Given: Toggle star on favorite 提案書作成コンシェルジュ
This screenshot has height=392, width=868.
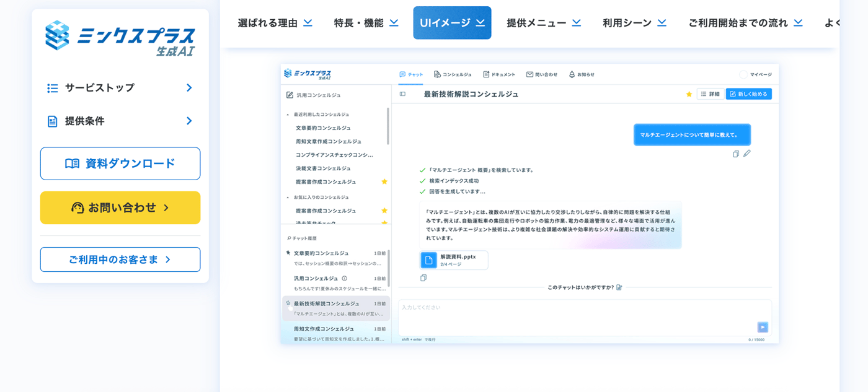Looking at the screenshot, I should tap(384, 211).
